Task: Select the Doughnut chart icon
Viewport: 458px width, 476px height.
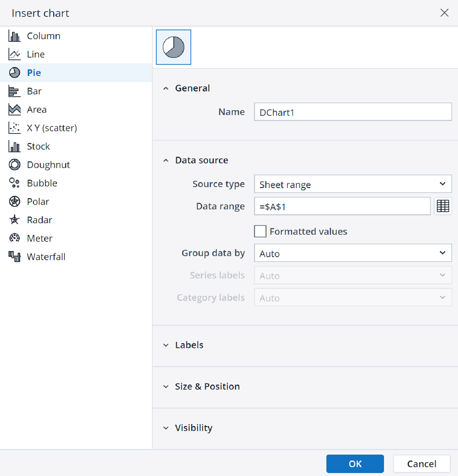Action: 14,164
